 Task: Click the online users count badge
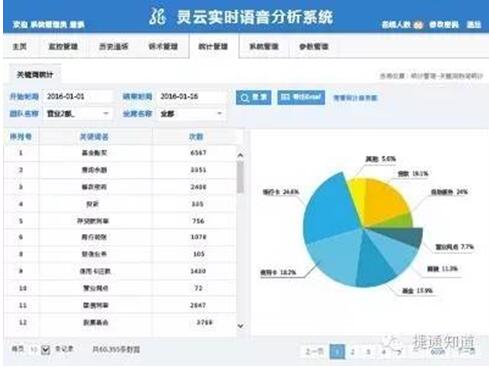pyautogui.click(x=418, y=25)
